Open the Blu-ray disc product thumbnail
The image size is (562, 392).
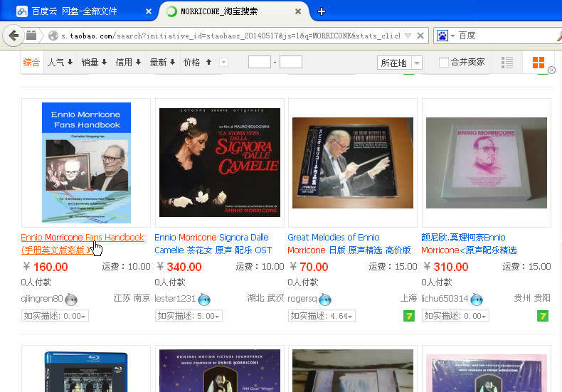coord(86,371)
